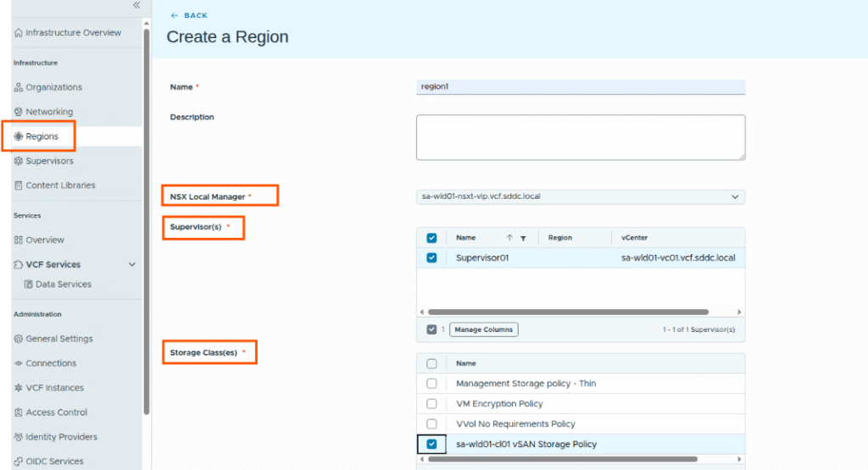This screenshot has width=868, height=470.
Task: Click the Data Services icon
Action: pyautogui.click(x=29, y=285)
